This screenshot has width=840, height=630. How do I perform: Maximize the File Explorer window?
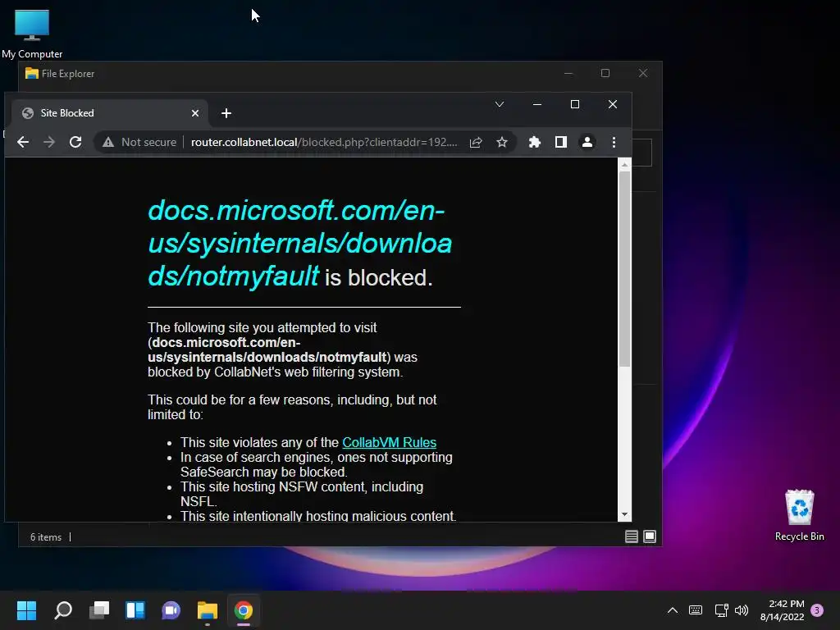pos(605,73)
